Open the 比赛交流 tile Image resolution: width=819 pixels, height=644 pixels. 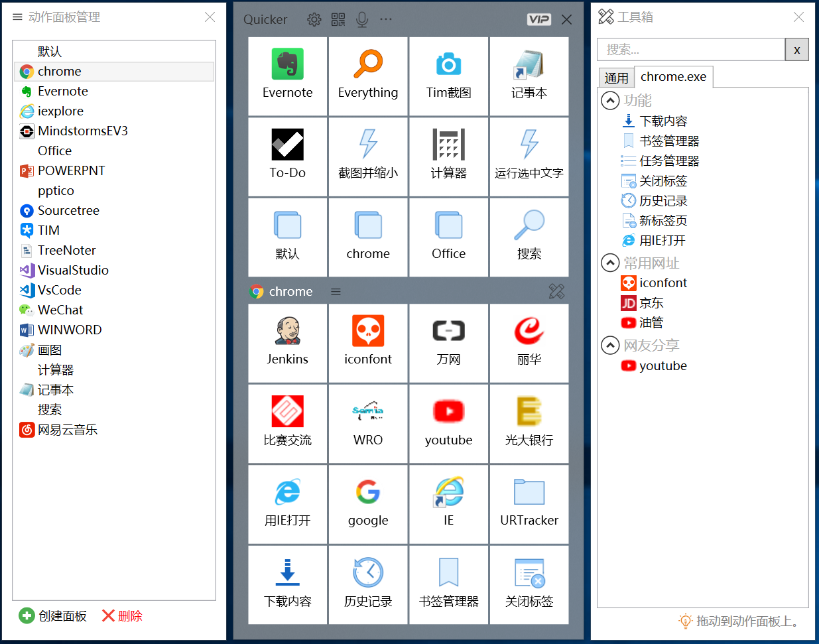pos(287,424)
